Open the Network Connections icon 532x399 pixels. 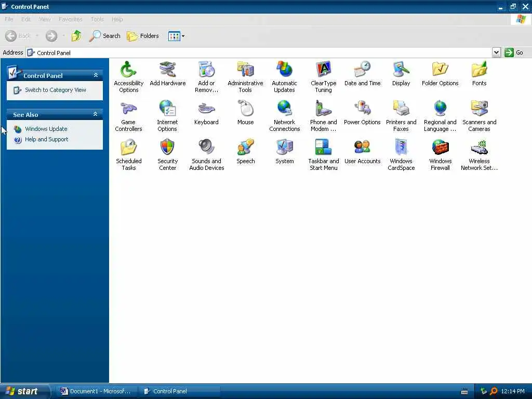284,108
